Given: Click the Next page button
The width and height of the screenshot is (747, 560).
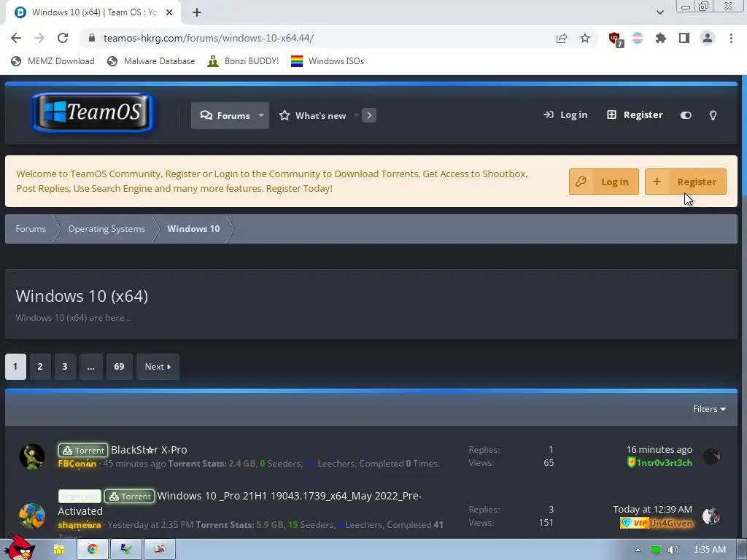Looking at the screenshot, I should (x=158, y=367).
